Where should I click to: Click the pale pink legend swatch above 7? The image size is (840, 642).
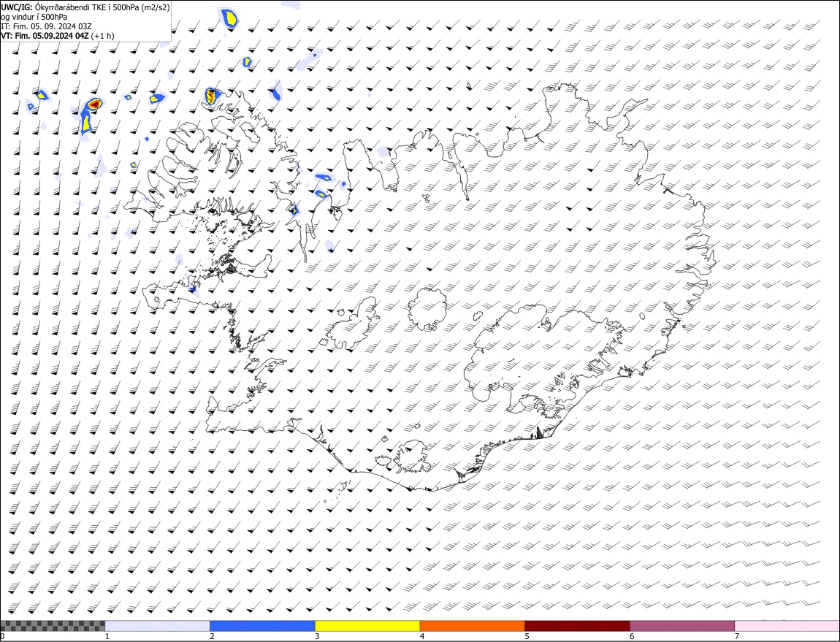pyautogui.click(x=787, y=626)
